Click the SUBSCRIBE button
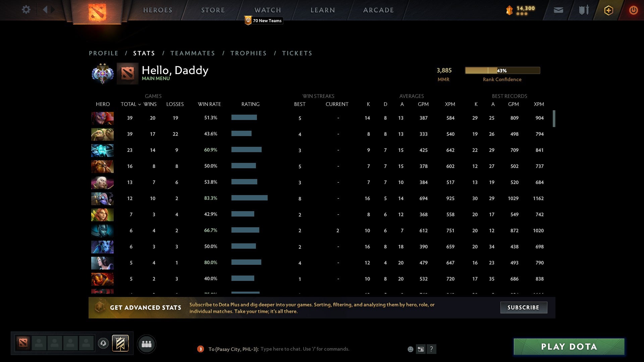 [523, 307]
